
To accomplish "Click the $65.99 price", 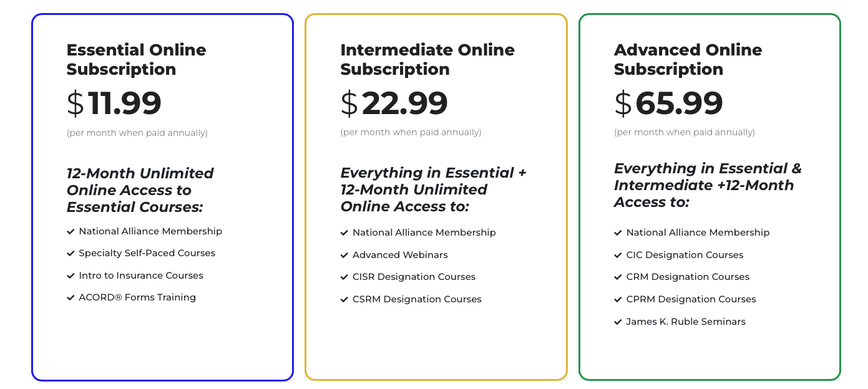I will (669, 103).
